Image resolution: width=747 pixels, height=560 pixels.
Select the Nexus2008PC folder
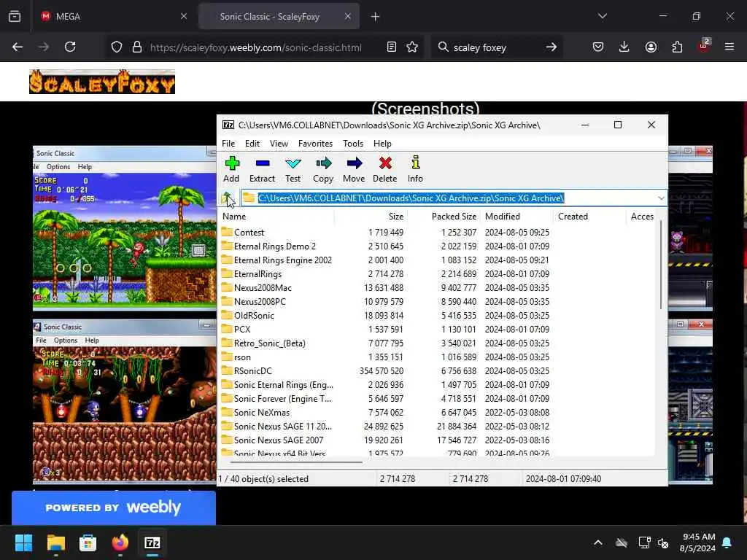(260, 301)
